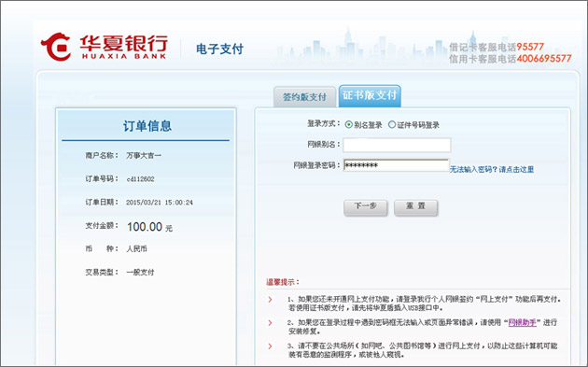Select merchant name 万事大吉一
The width and height of the screenshot is (588, 367).
point(144,155)
